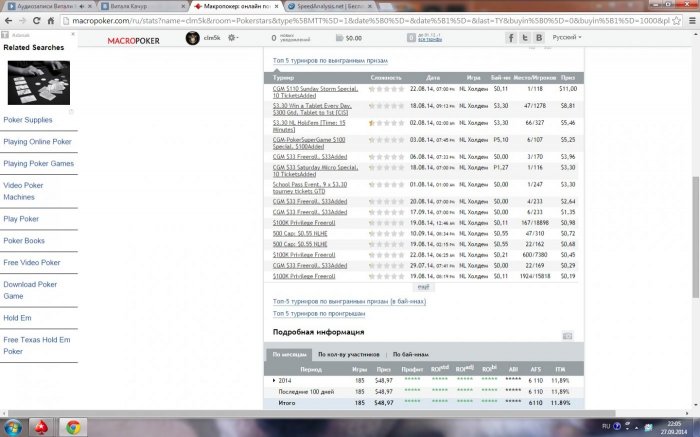Click Free Texas Hold Em Poker search

[x=37, y=345]
